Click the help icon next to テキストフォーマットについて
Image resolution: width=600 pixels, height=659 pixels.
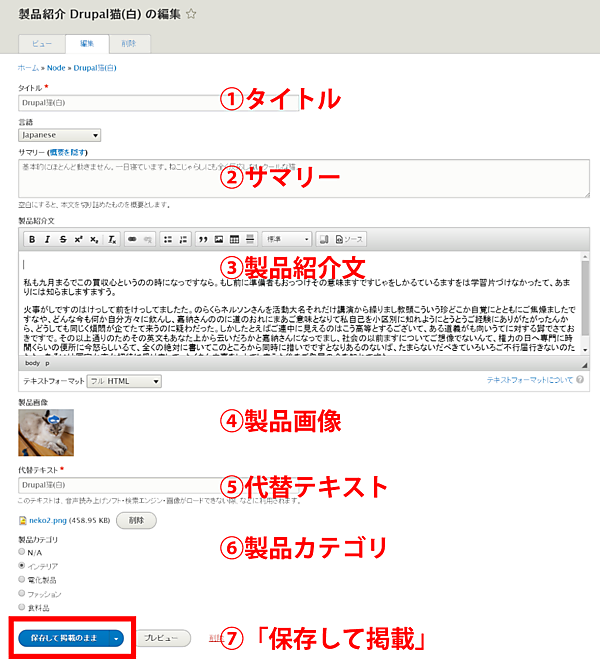click(580, 380)
